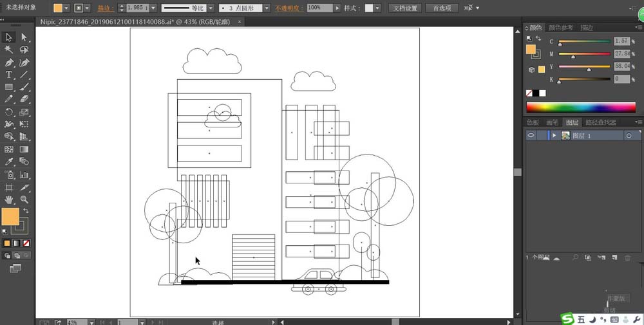Select the Column Graph tool
This screenshot has height=325, width=644.
click(24, 175)
